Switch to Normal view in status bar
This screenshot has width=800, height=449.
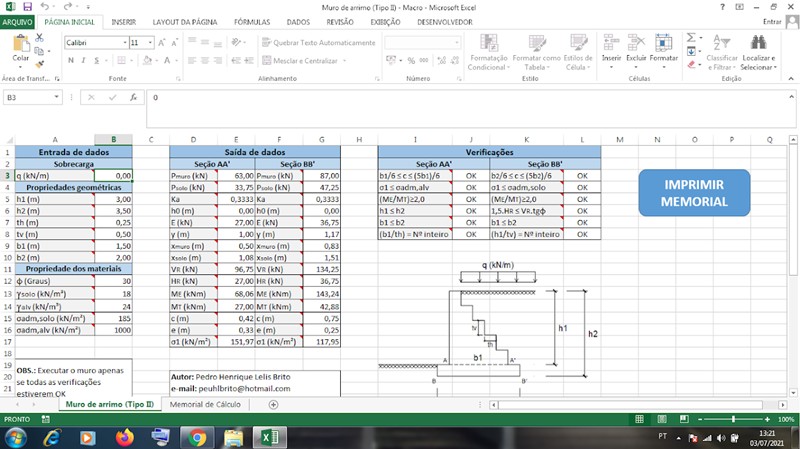pos(639,419)
